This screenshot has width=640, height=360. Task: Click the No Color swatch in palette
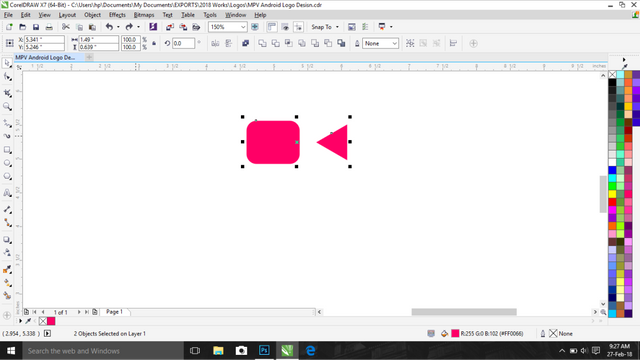(x=612, y=74)
